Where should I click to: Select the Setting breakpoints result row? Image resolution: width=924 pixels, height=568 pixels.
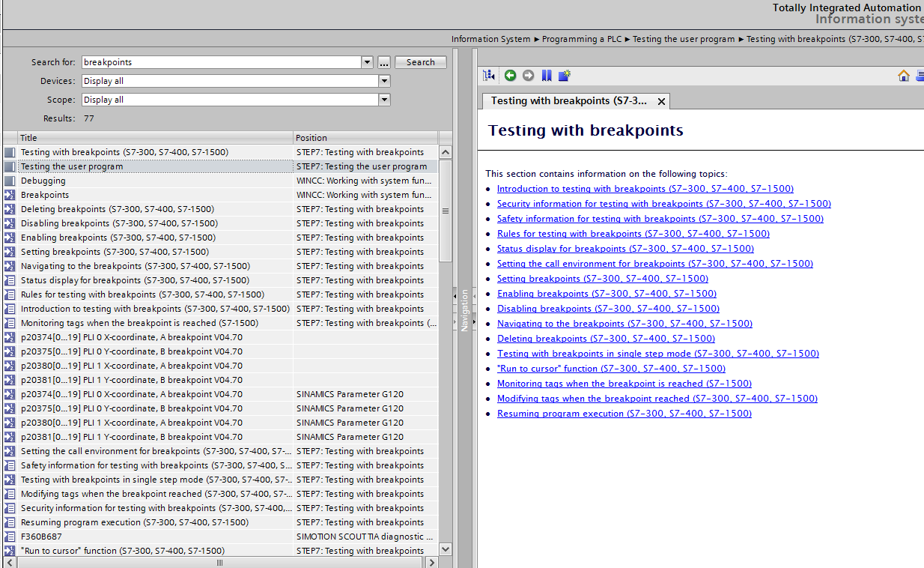coord(221,252)
